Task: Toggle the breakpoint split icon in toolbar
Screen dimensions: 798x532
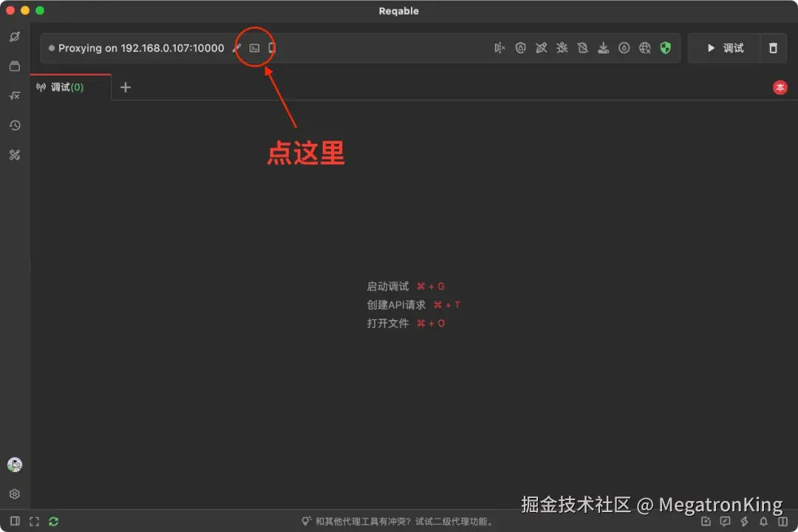Action: (499, 48)
